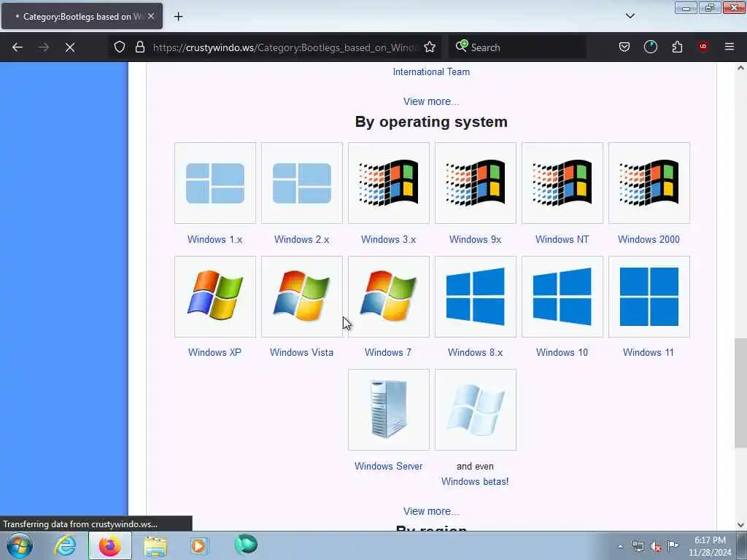Screen dimensions: 747x560
Task: Open Firefox hamburger menu
Action: (729, 47)
